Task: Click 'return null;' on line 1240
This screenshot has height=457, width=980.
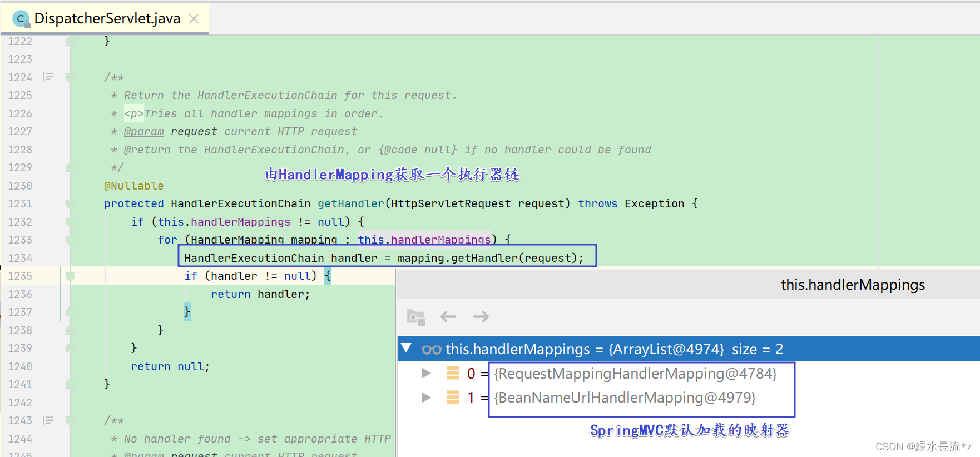Action: click(170, 366)
